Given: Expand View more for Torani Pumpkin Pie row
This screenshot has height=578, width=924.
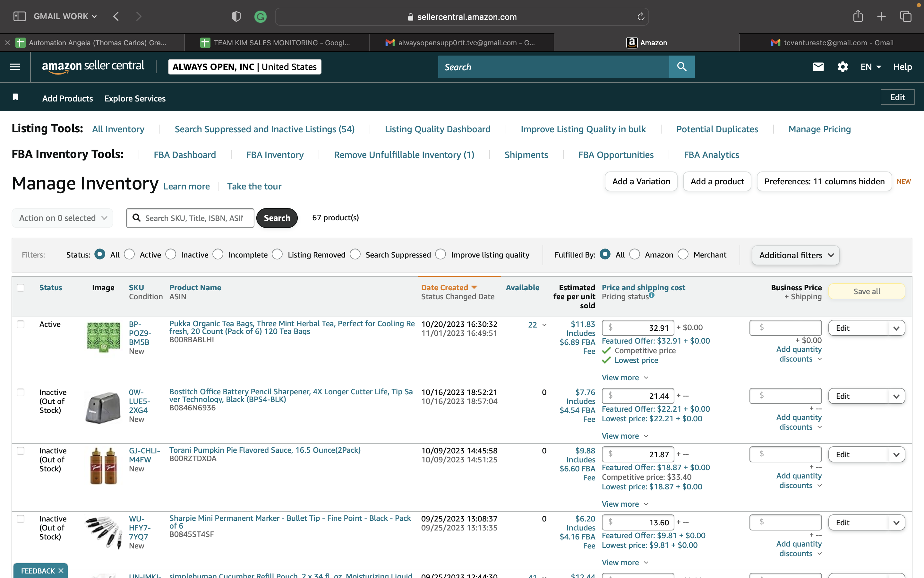Looking at the screenshot, I should (625, 504).
